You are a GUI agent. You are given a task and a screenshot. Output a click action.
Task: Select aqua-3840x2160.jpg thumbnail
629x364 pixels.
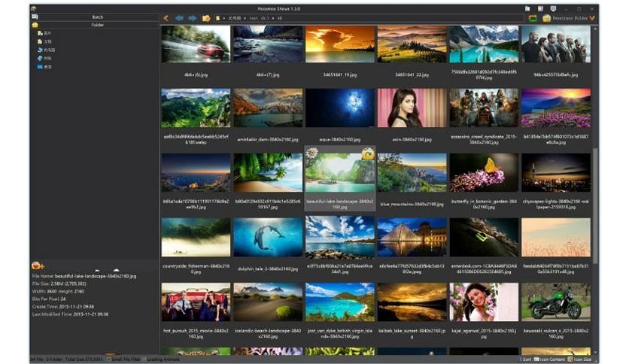point(340,108)
